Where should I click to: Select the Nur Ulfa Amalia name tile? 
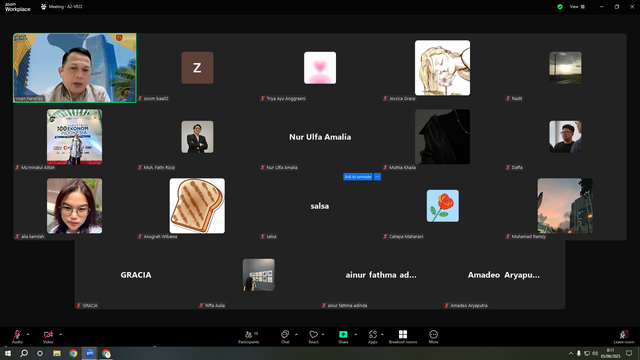pyautogui.click(x=320, y=137)
